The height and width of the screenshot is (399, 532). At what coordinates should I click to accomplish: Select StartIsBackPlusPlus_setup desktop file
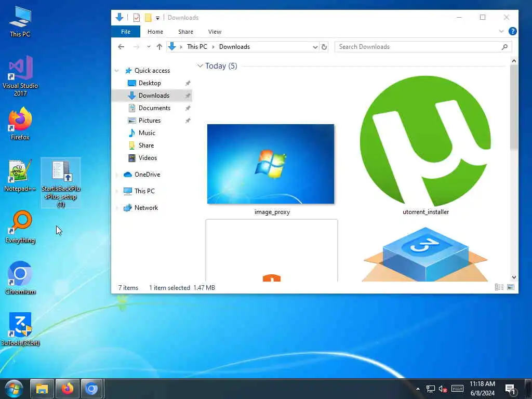pyautogui.click(x=61, y=183)
